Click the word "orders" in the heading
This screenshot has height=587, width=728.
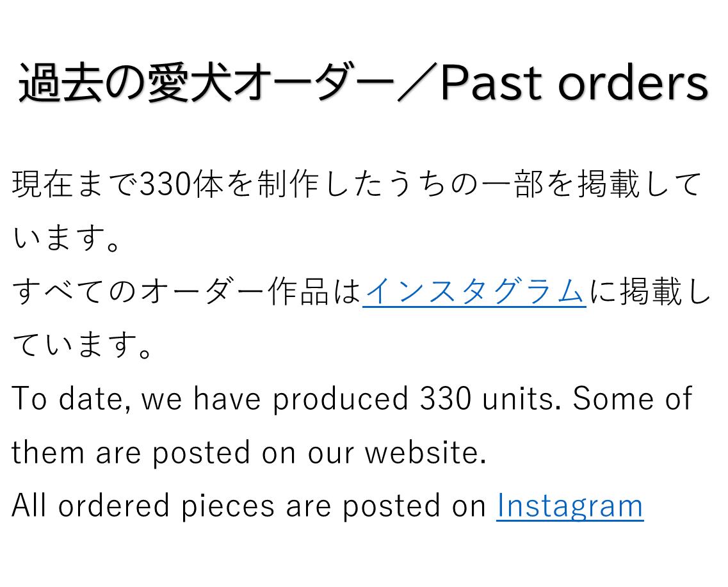click(x=633, y=83)
